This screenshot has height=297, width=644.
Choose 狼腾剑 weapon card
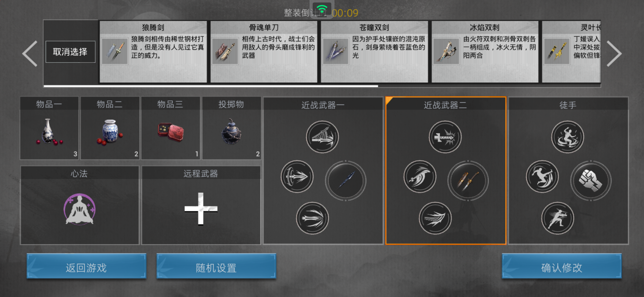tap(153, 52)
